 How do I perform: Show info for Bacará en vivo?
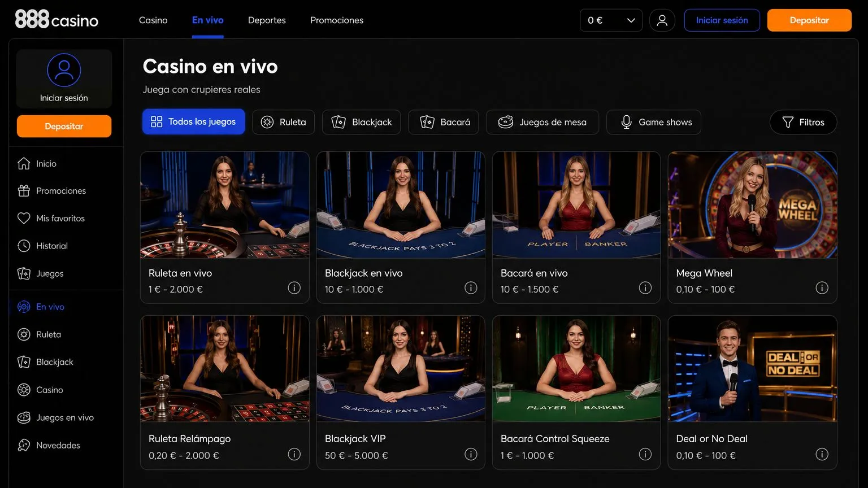pos(645,288)
